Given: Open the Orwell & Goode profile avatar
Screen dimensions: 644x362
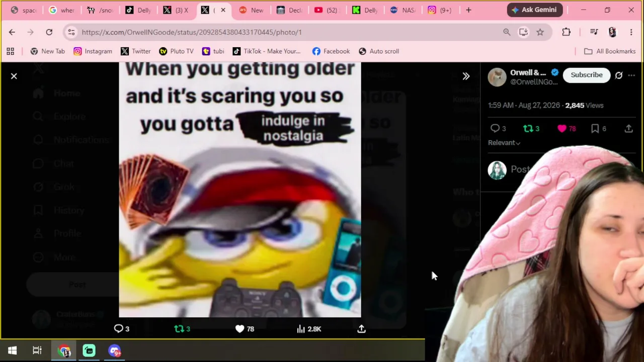Looking at the screenshot, I should [497, 77].
